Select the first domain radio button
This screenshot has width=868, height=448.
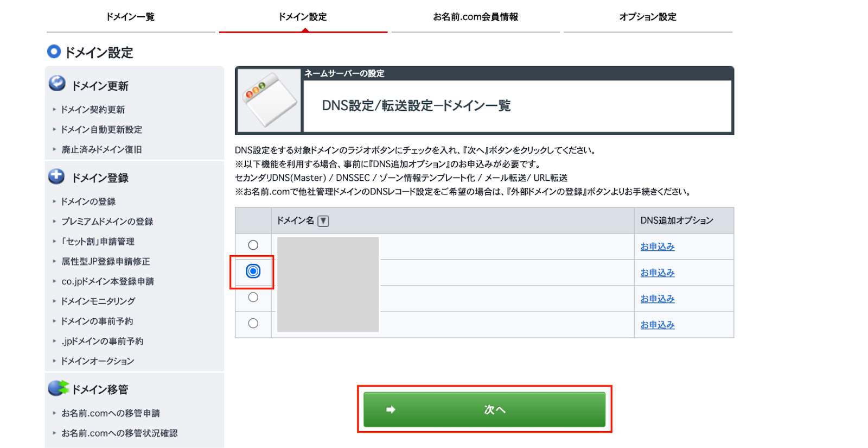tap(253, 245)
